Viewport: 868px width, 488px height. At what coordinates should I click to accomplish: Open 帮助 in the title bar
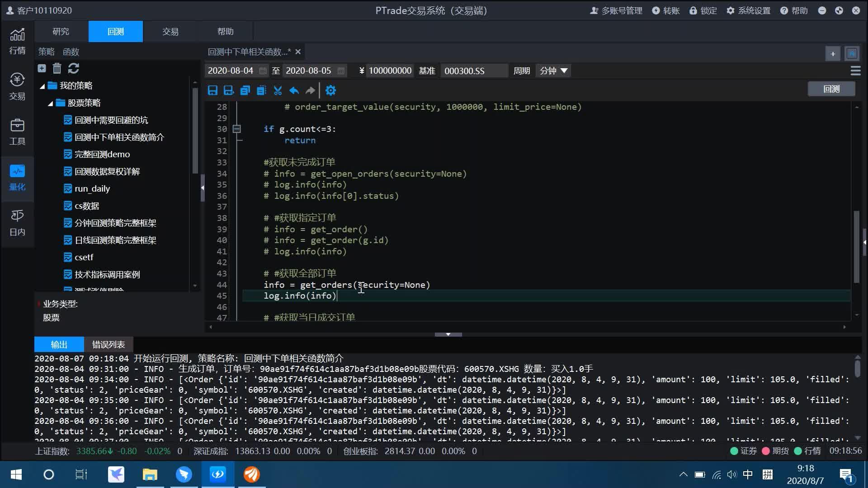794,10
